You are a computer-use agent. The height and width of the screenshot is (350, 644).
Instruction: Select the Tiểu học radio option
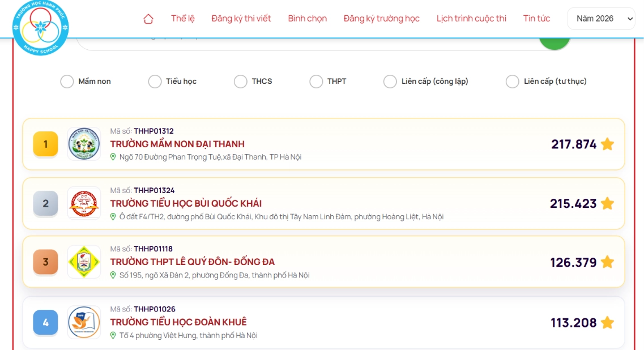pos(155,82)
